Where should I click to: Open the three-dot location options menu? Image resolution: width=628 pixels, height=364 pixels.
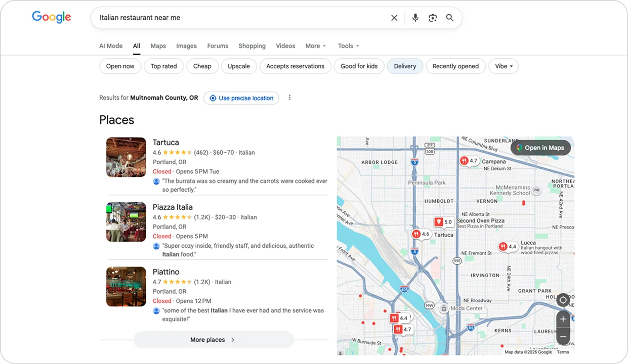tap(289, 98)
